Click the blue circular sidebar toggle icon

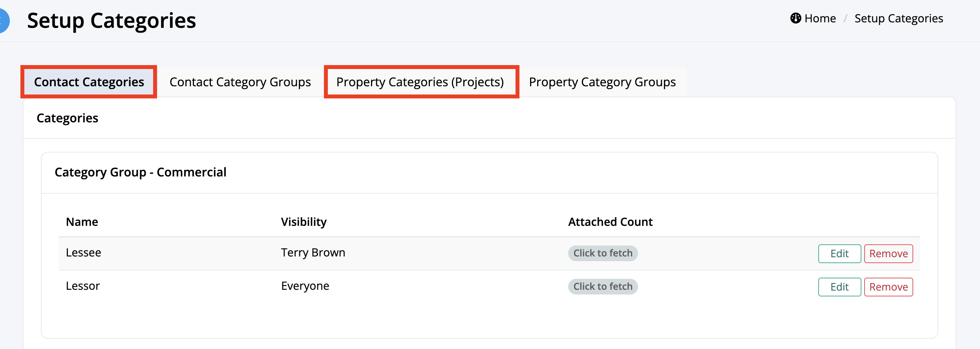click(3, 20)
